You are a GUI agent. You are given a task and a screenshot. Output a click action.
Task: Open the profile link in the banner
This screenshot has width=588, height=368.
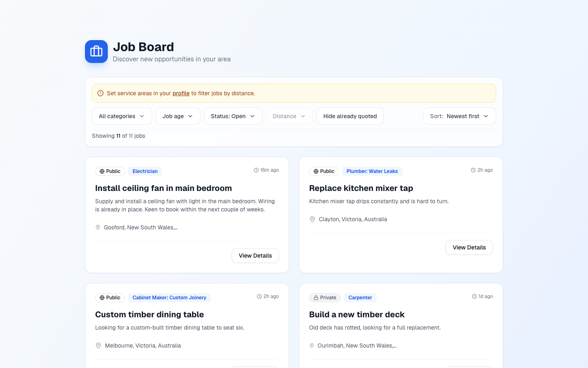tap(181, 93)
